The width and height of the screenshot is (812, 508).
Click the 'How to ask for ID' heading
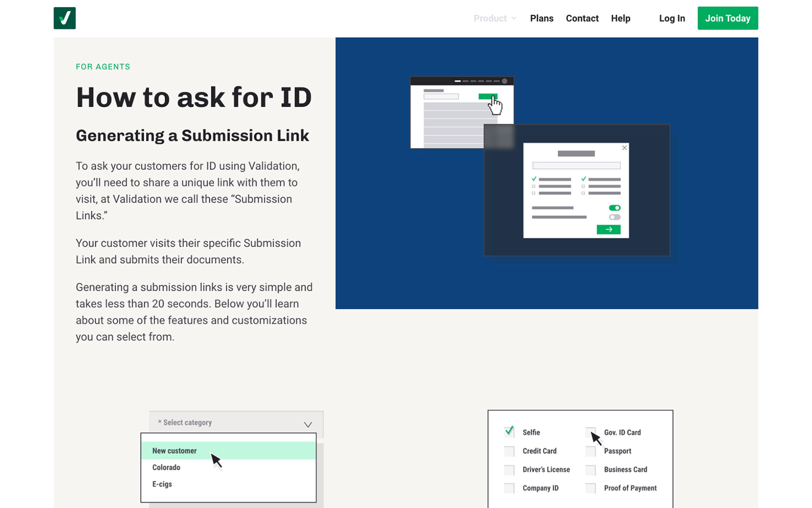coord(193,97)
